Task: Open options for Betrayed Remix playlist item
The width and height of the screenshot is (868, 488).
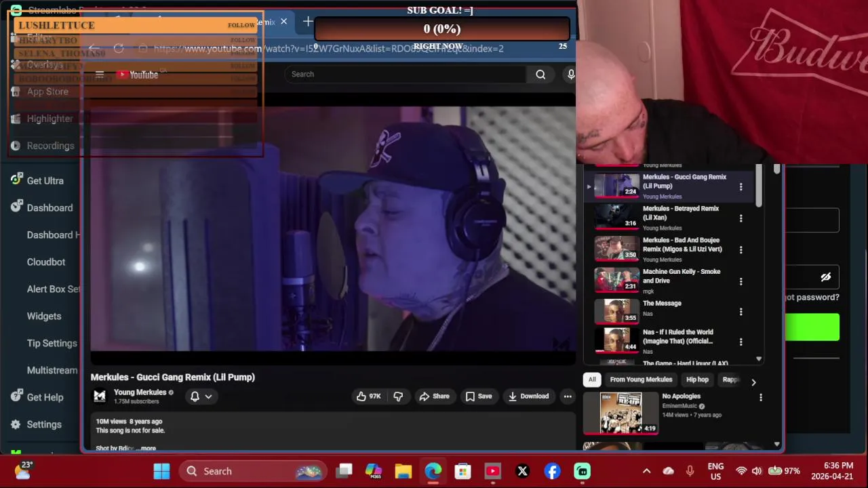Action: 741,218
